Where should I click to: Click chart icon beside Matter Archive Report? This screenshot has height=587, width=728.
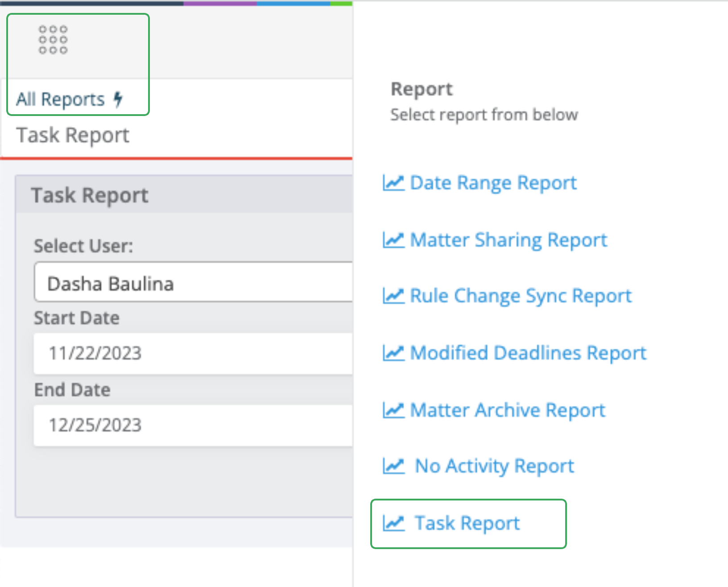393,410
